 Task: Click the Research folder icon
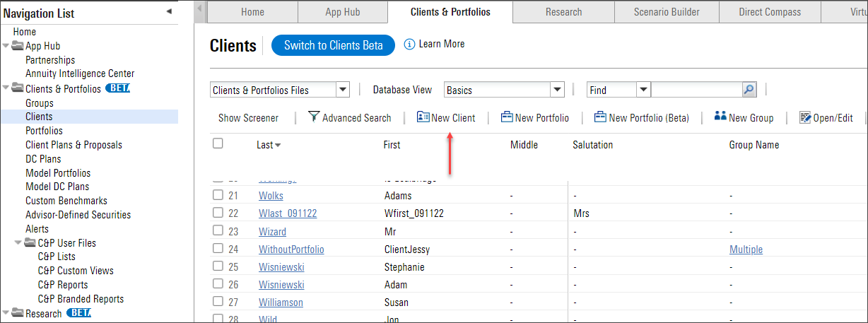coord(18,313)
